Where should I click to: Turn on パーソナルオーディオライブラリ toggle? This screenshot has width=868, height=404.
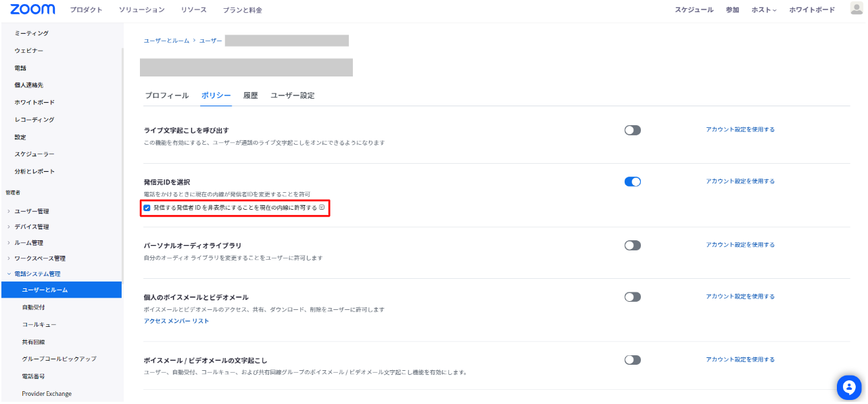click(x=632, y=245)
